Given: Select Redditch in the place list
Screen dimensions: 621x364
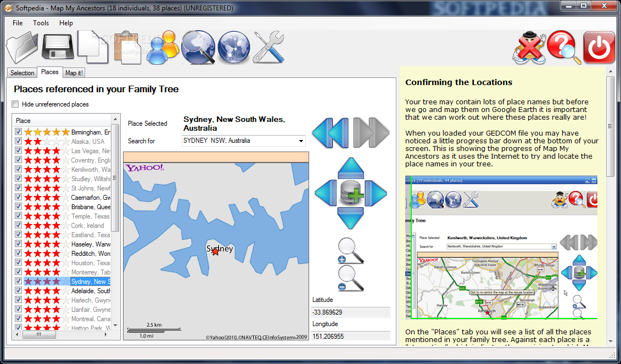Looking at the screenshot, I should point(91,254).
